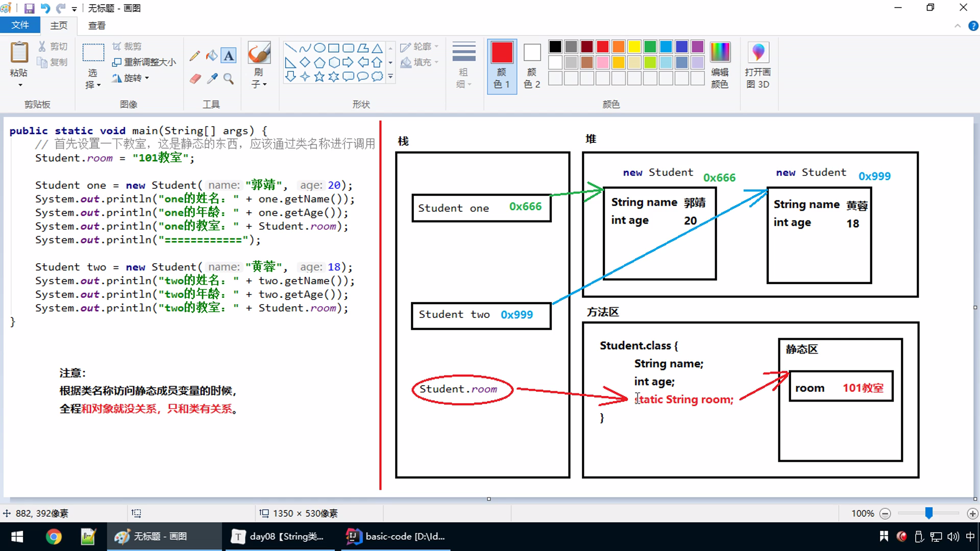
Task: Select the Magnifier tool
Action: click(x=229, y=79)
